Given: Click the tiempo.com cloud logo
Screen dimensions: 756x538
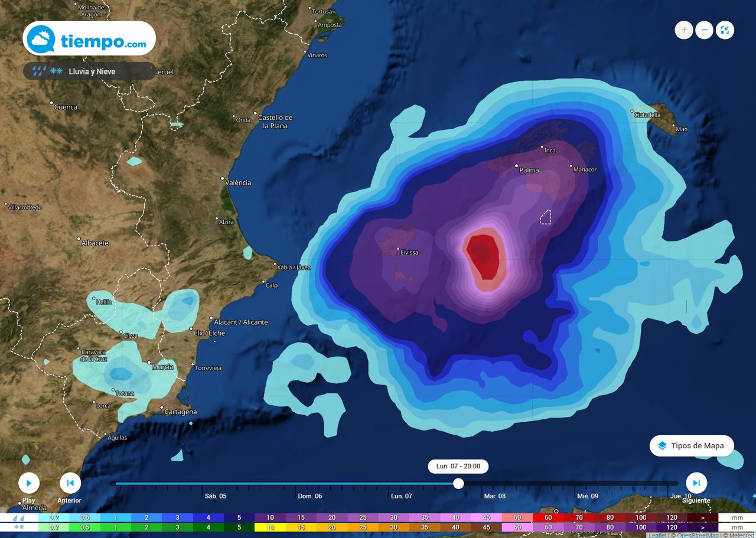Looking at the screenshot, I should 40,37.
